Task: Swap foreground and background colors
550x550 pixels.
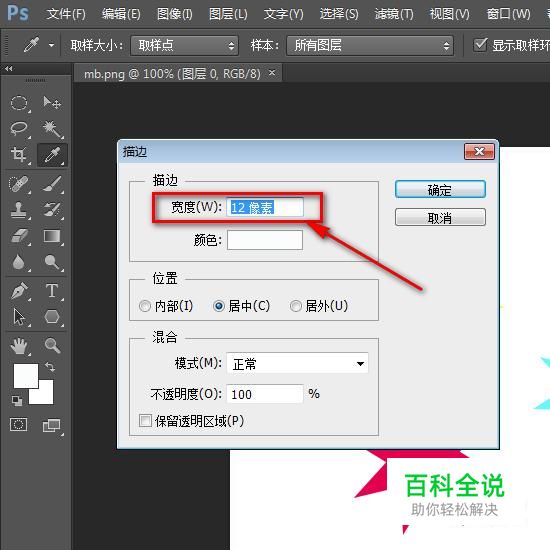Action: [x=50, y=367]
